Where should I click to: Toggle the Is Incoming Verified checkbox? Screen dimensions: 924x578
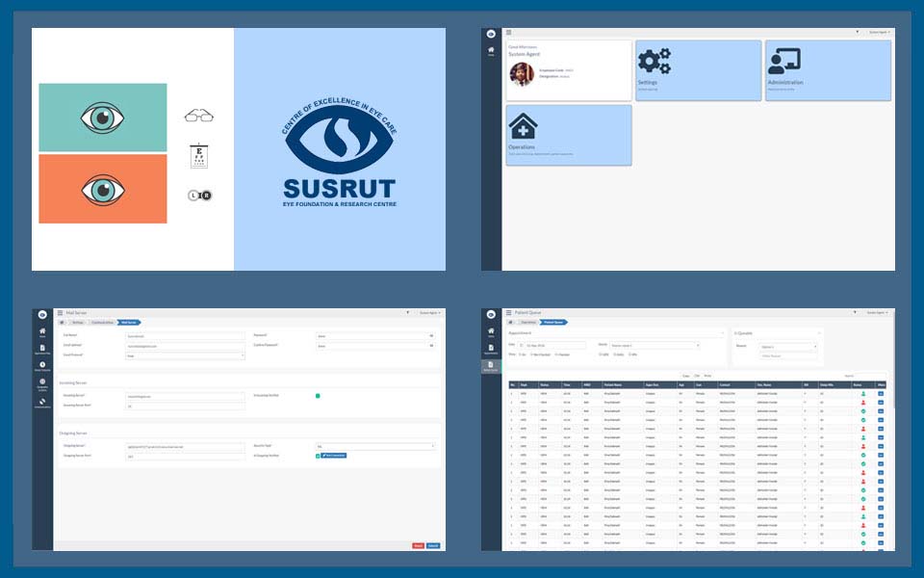317,395
